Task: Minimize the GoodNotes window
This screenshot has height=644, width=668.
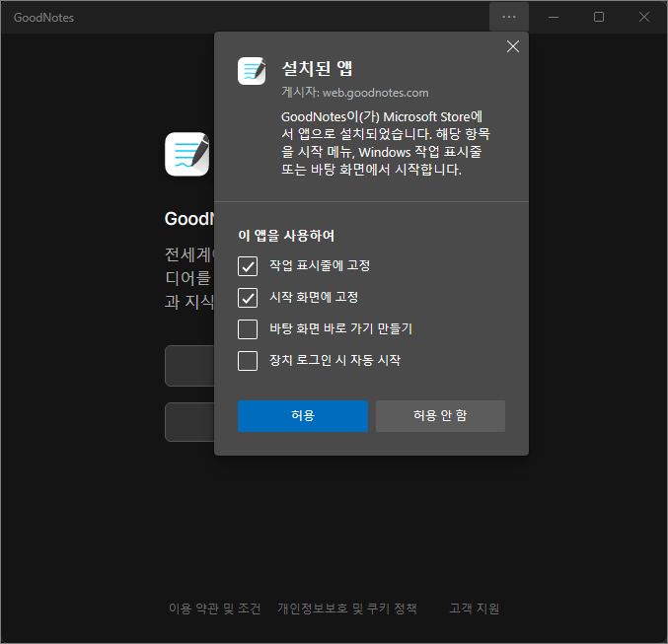Action: tap(554, 17)
